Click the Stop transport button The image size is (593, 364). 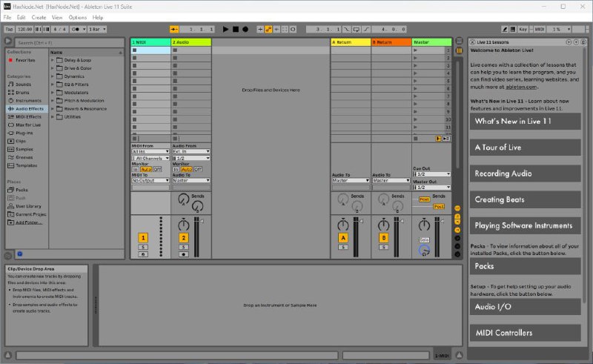tap(235, 29)
